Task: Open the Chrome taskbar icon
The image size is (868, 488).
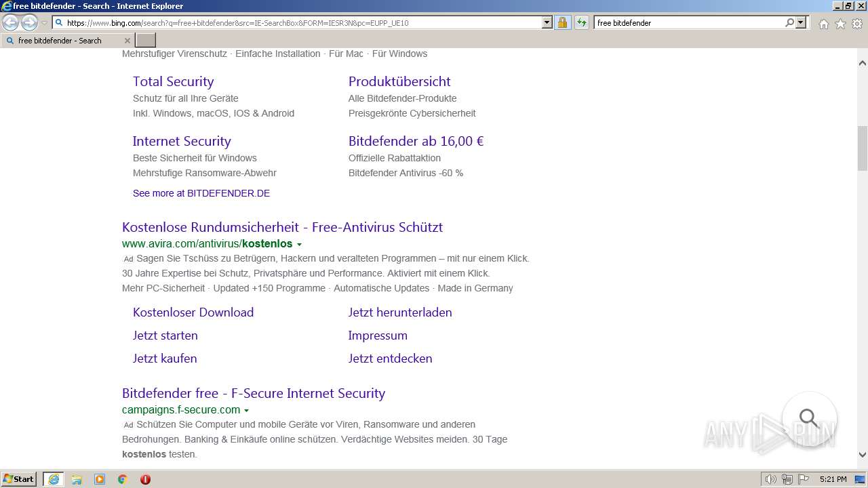Action: (123, 479)
